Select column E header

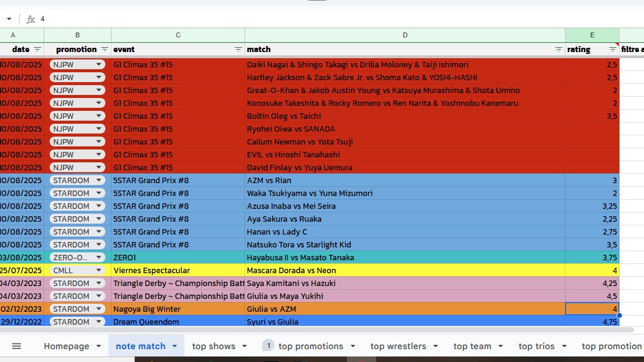coord(593,35)
